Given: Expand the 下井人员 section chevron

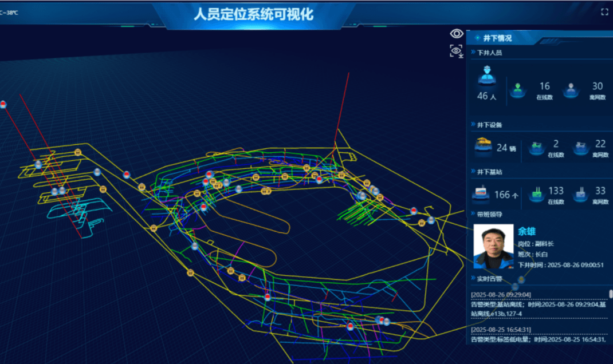Looking at the screenshot, I should pyautogui.click(x=473, y=52).
